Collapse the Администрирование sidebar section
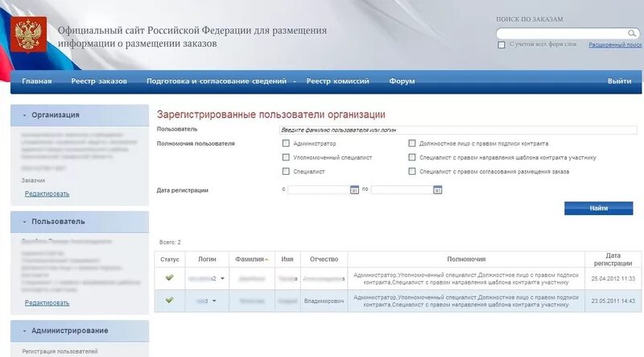644x357 pixels. point(24,330)
